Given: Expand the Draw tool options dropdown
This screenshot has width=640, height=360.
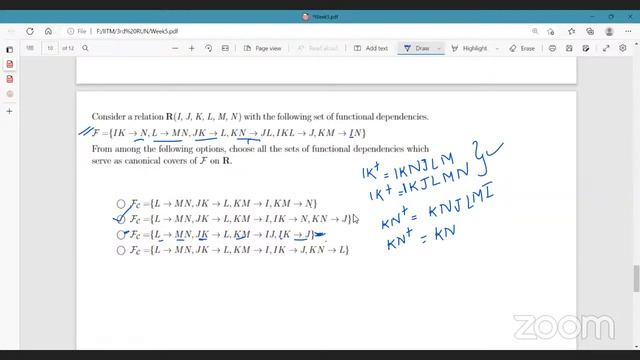Looking at the screenshot, I should point(439,48).
